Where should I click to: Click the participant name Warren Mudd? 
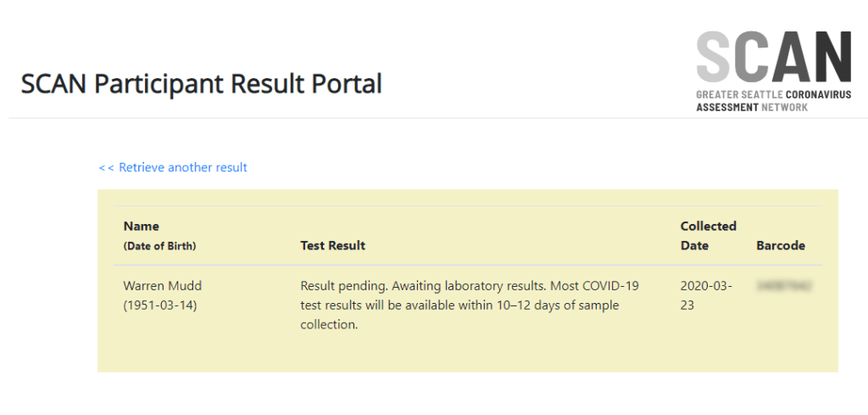[x=163, y=286]
